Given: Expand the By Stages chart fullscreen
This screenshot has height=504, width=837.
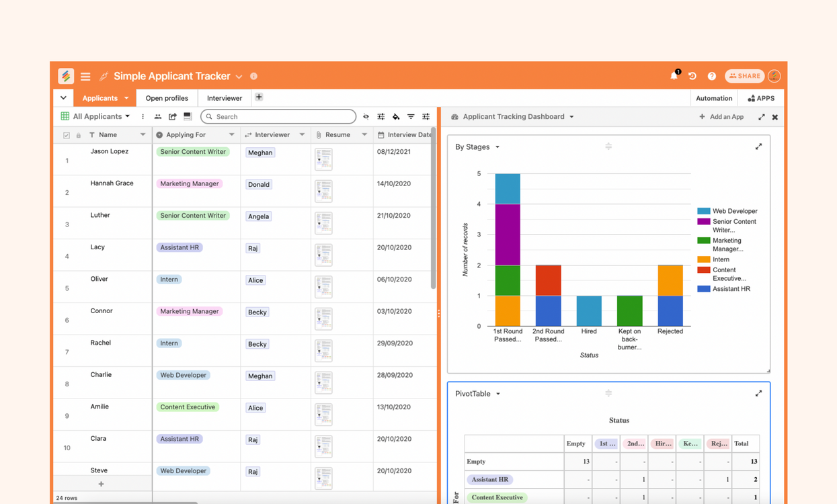Looking at the screenshot, I should tap(758, 146).
